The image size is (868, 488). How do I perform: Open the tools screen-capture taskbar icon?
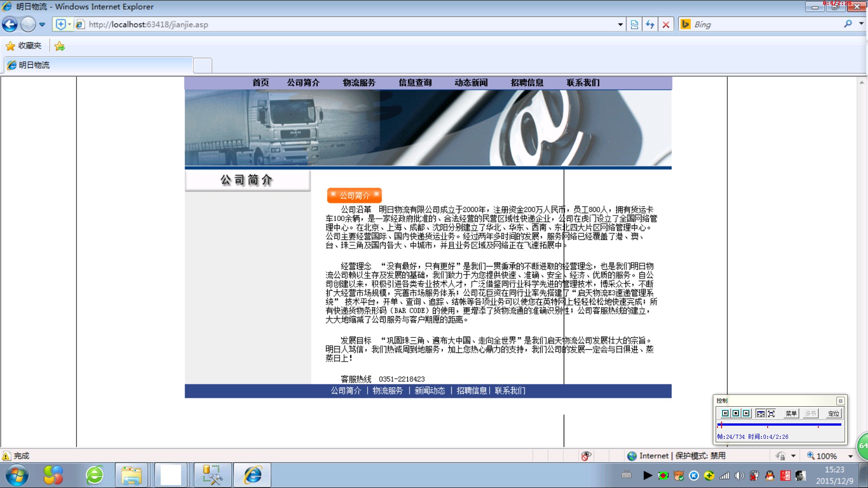(x=212, y=475)
